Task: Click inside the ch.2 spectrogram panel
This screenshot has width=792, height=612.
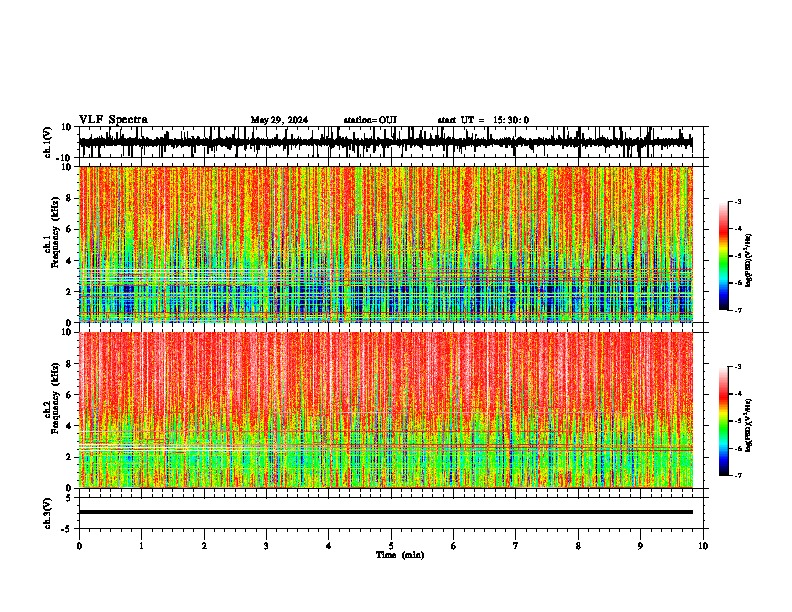Action: click(x=386, y=410)
